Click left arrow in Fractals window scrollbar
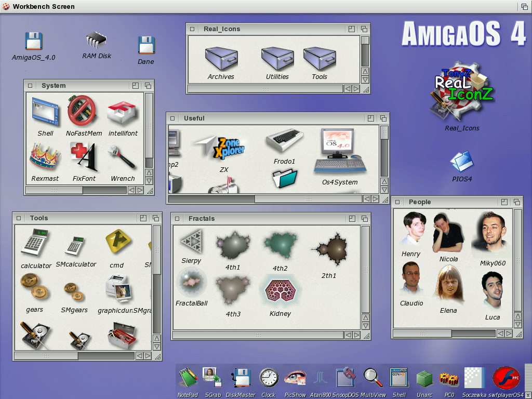The image size is (532, 399). tap(348, 335)
